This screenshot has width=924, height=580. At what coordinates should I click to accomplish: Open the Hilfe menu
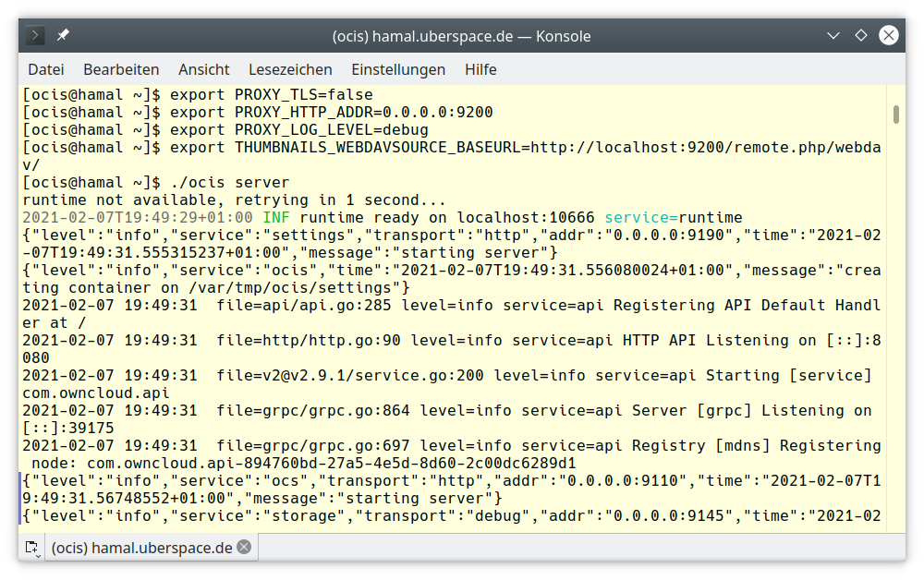coord(480,69)
